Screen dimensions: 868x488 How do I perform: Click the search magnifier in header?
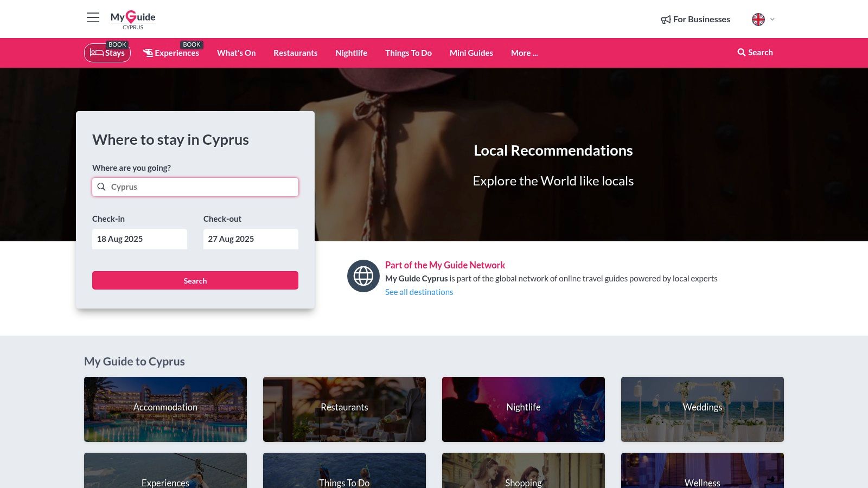coord(741,53)
